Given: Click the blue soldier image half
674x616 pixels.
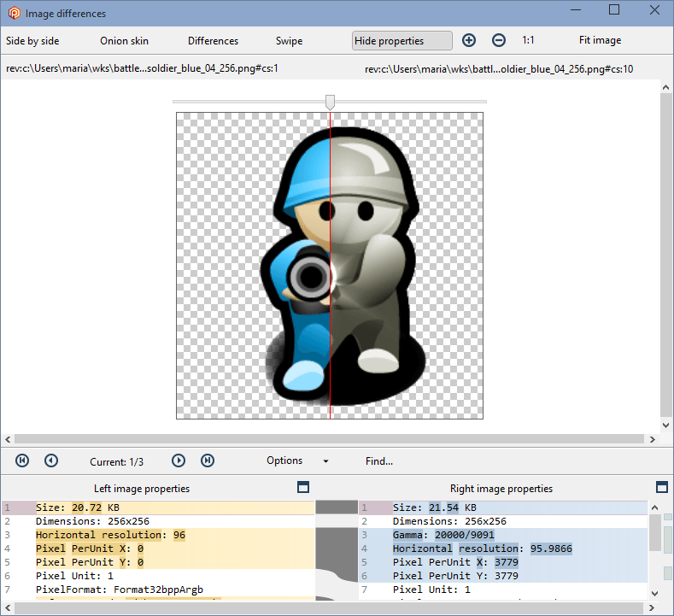Looking at the screenshot, I should [x=254, y=265].
